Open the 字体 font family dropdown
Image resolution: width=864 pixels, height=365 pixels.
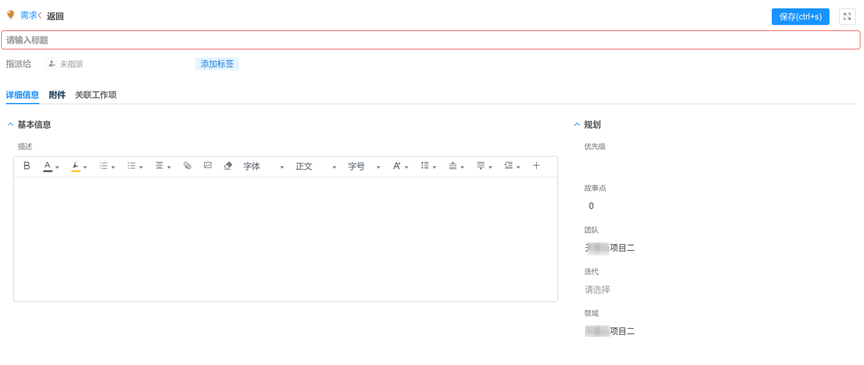point(263,167)
